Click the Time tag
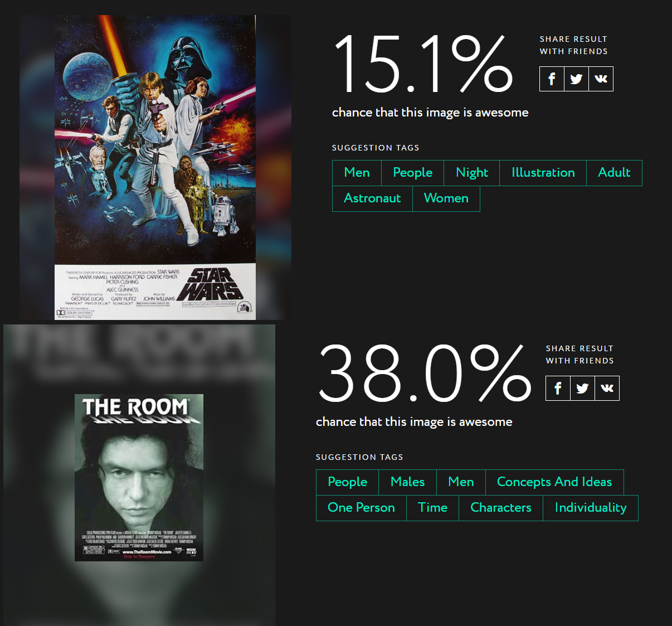This screenshot has height=626, width=672. pyautogui.click(x=433, y=508)
